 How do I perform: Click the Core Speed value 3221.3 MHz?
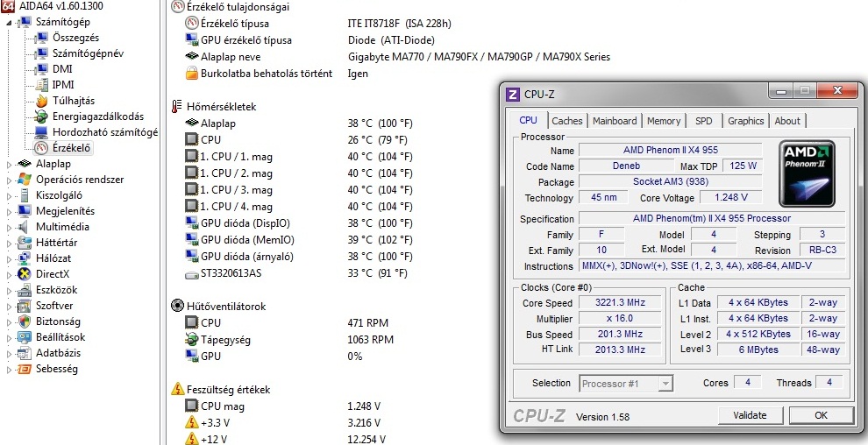[620, 302]
